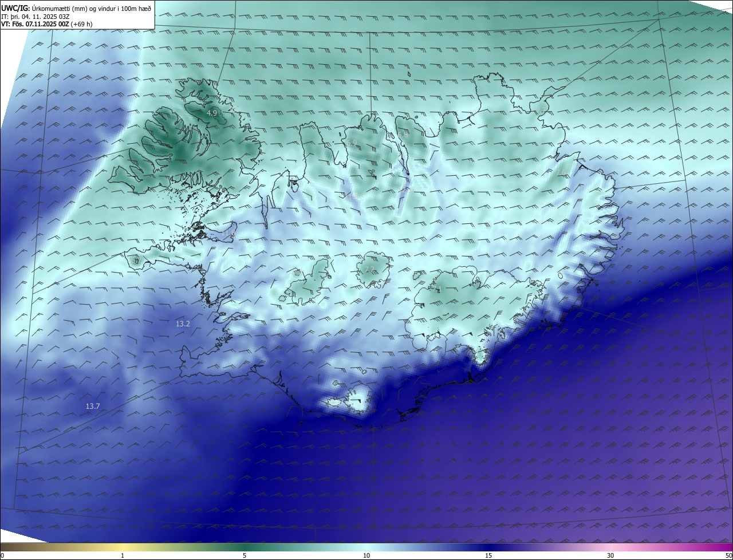Click the 6.8 value label on the map

coord(403,134)
